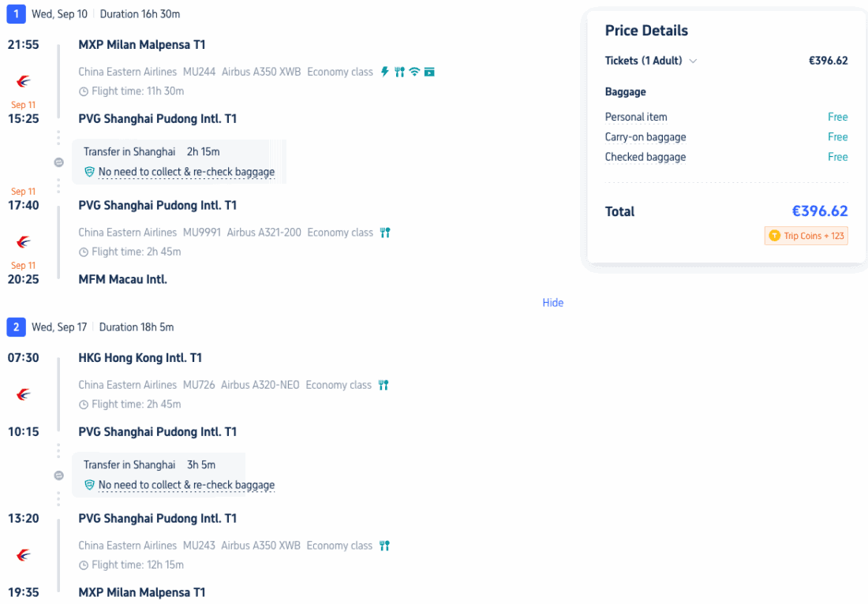Click the in-flight entertainment icon on MU244

429,72
